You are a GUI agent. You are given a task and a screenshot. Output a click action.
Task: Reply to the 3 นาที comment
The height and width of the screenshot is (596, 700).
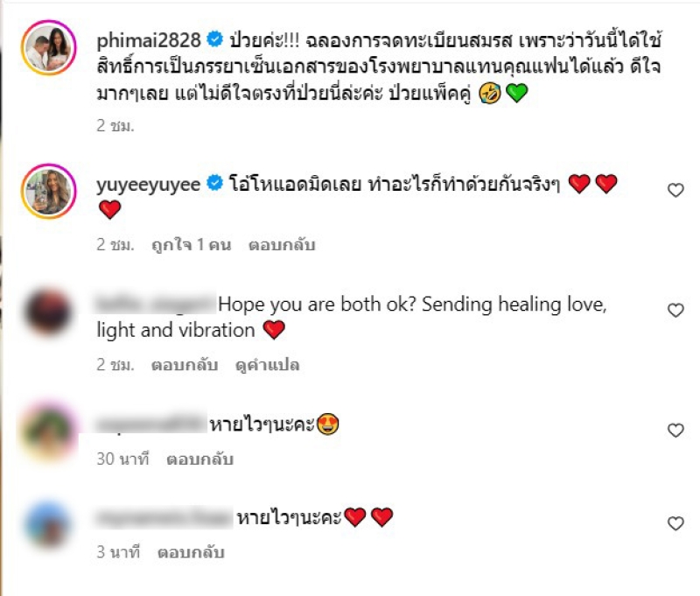coord(191,552)
